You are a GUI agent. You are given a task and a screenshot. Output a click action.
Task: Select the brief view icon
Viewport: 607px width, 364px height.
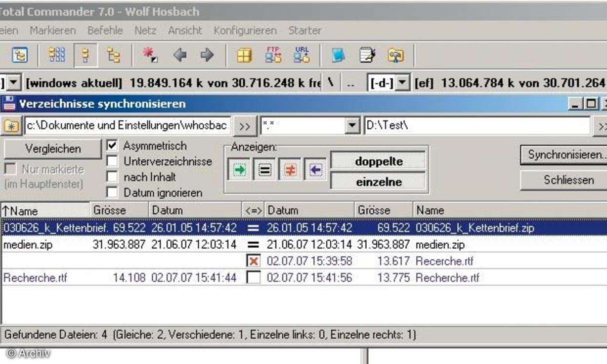tap(57, 55)
